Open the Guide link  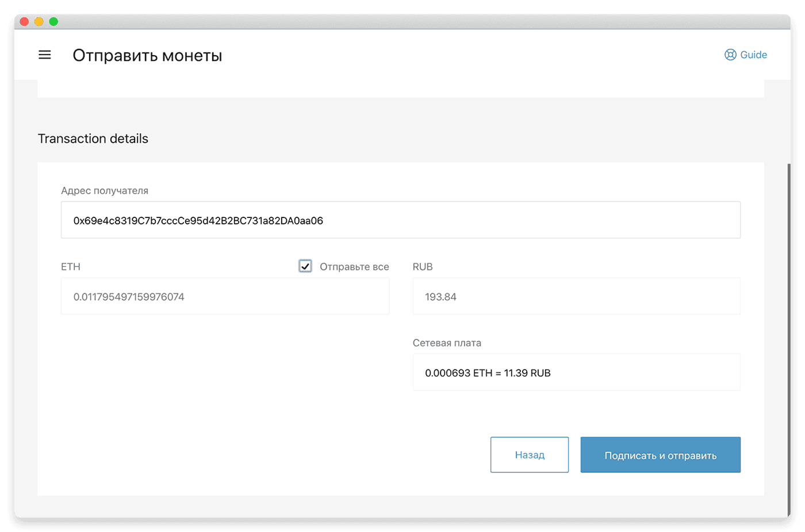tap(746, 55)
